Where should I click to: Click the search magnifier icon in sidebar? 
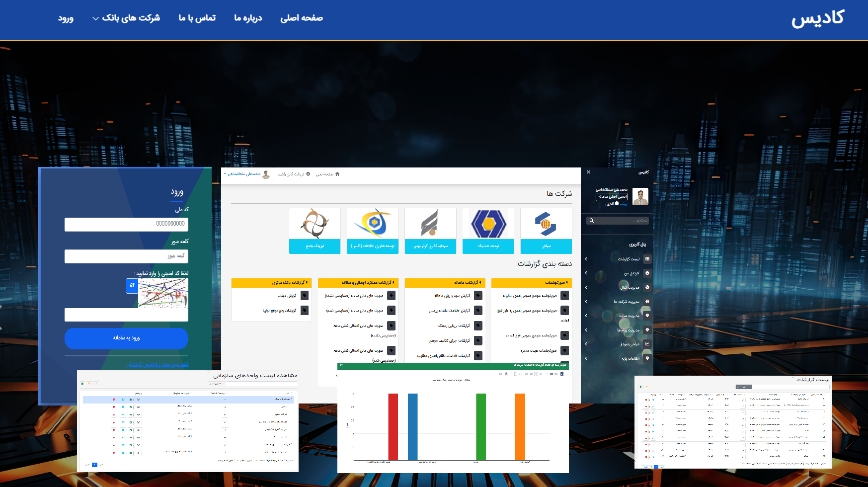tap(591, 221)
